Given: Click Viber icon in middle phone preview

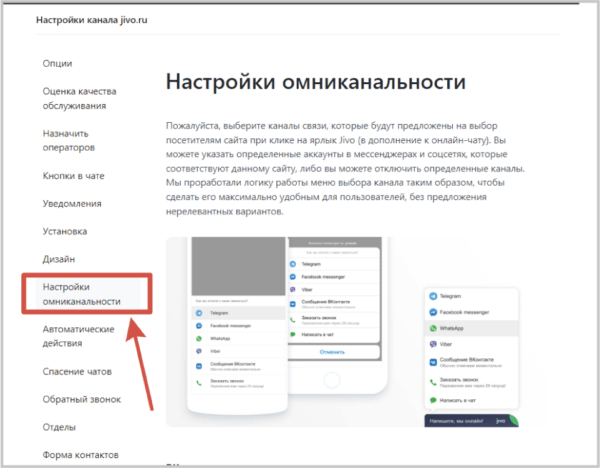Looking at the screenshot, I should coord(293,290).
